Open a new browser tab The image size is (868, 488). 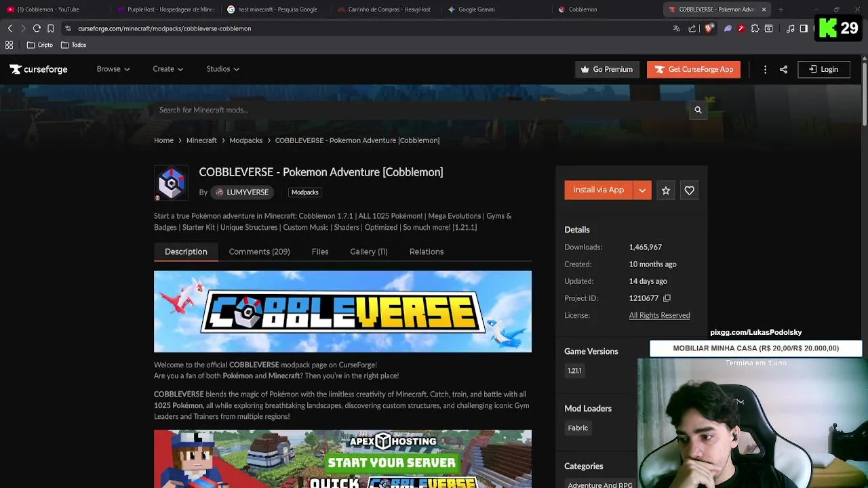(x=781, y=9)
